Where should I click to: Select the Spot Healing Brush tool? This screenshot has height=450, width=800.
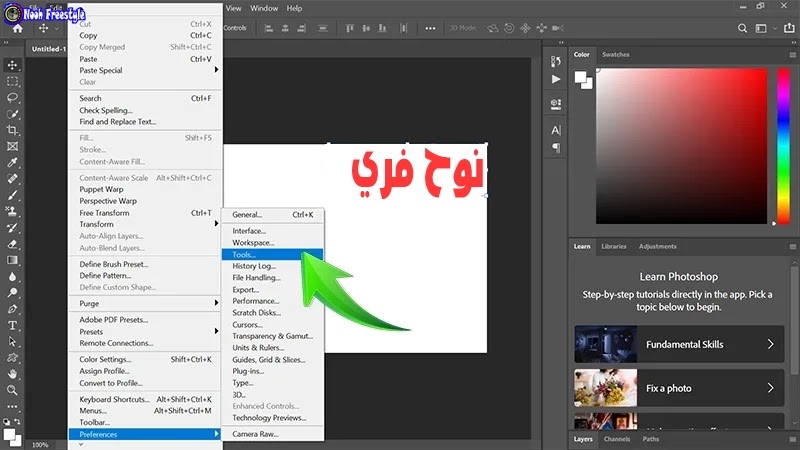pyautogui.click(x=12, y=179)
